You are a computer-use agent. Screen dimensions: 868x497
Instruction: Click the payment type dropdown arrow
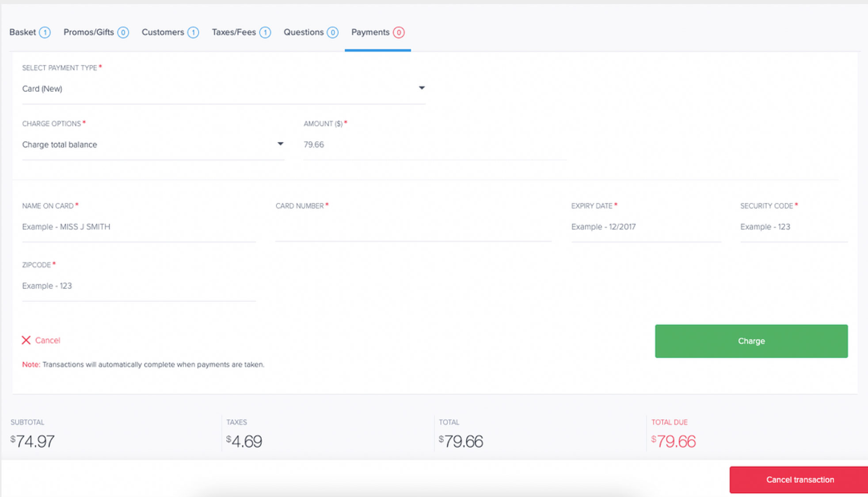click(x=422, y=88)
